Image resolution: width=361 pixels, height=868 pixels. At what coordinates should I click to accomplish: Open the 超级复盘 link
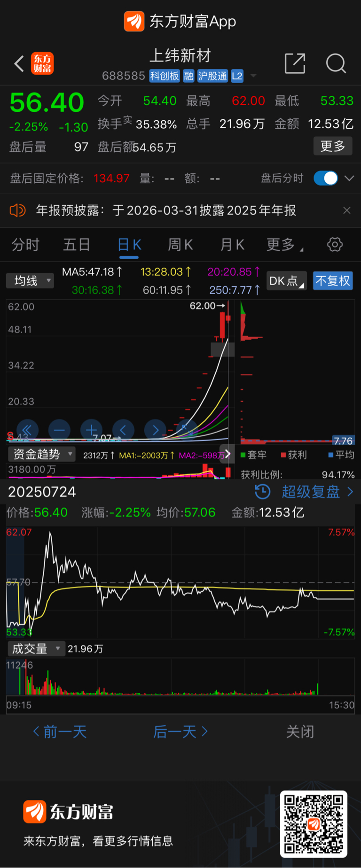[x=310, y=492]
